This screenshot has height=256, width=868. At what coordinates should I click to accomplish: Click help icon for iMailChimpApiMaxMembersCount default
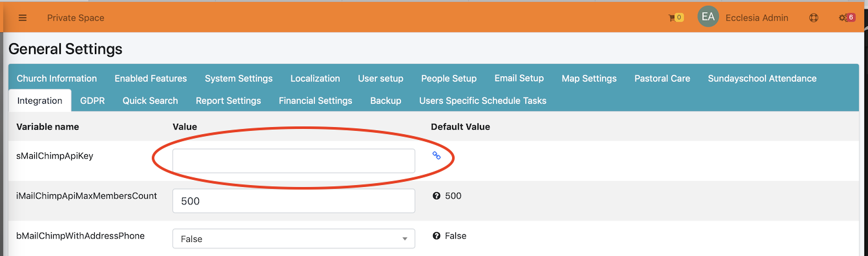(x=436, y=196)
